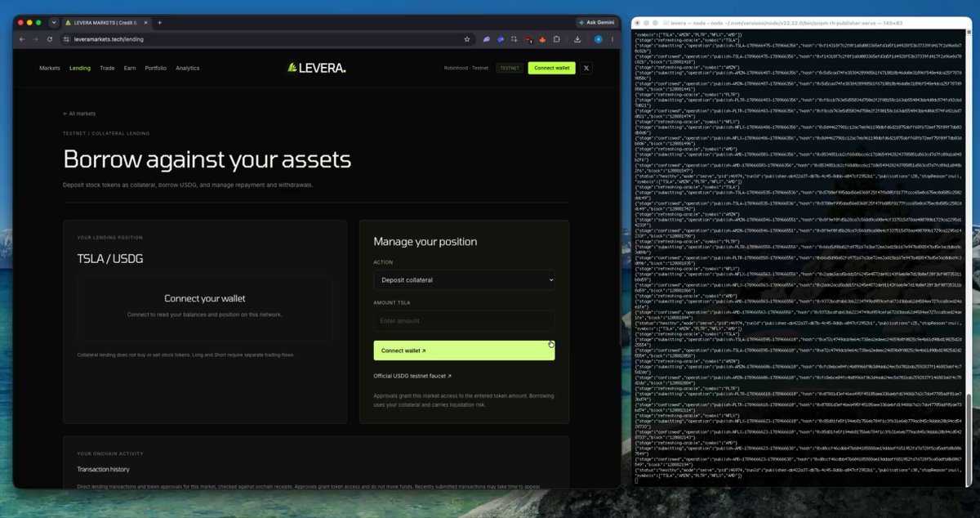Image resolution: width=980 pixels, height=518 pixels.
Task: Click the 'Transaction history' heading
Action: pyautogui.click(x=103, y=469)
